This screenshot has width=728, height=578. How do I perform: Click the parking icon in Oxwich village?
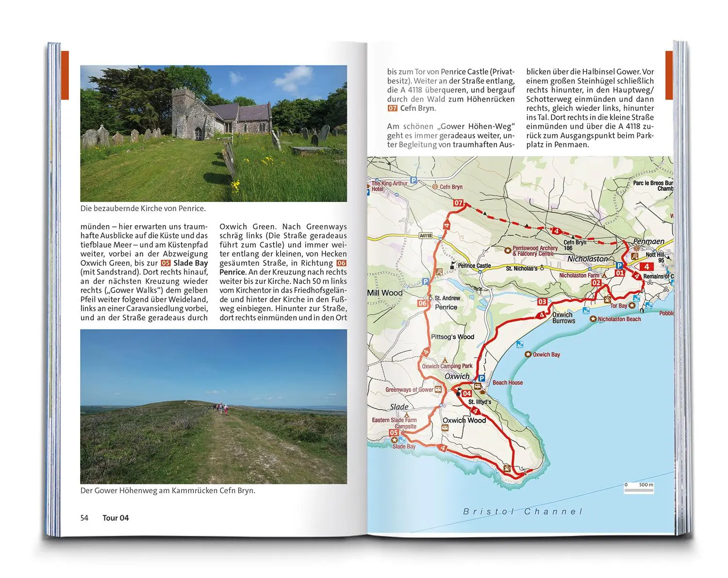(481, 379)
